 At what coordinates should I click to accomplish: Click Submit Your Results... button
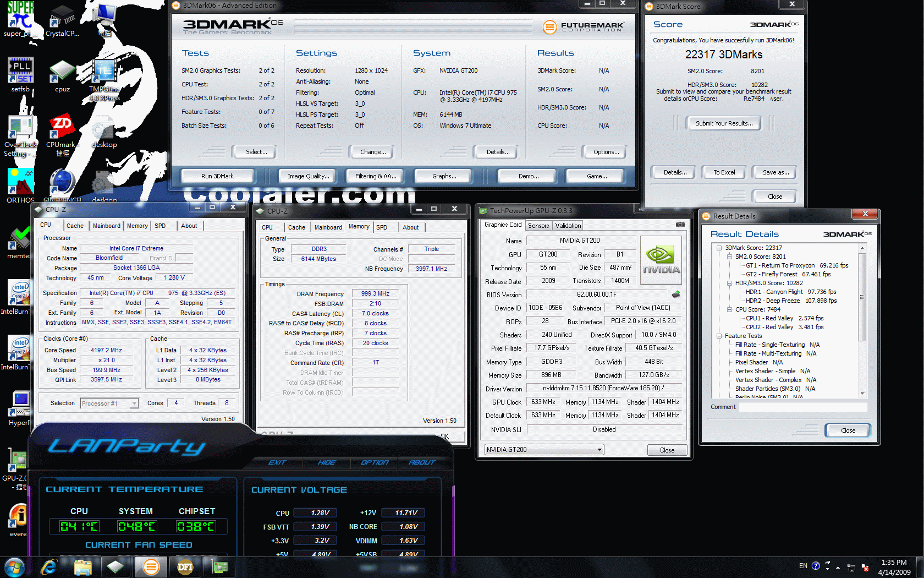click(x=724, y=123)
